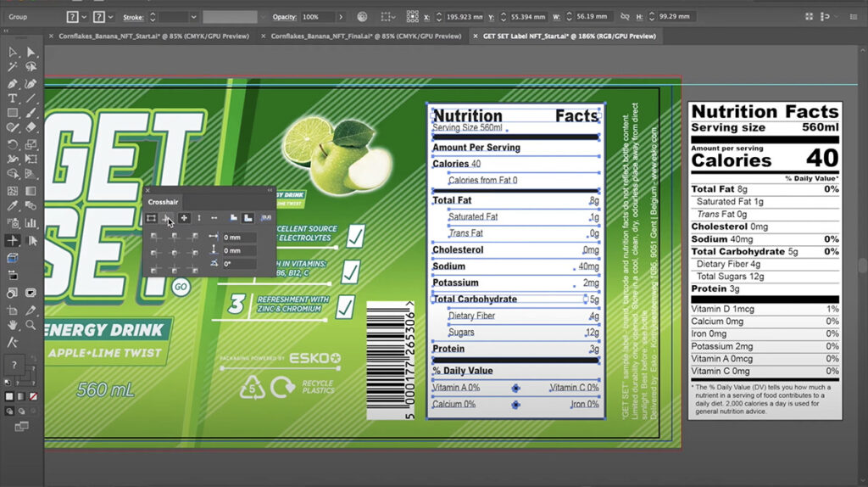Open the Stroke weight dropdown

coord(194,17)
